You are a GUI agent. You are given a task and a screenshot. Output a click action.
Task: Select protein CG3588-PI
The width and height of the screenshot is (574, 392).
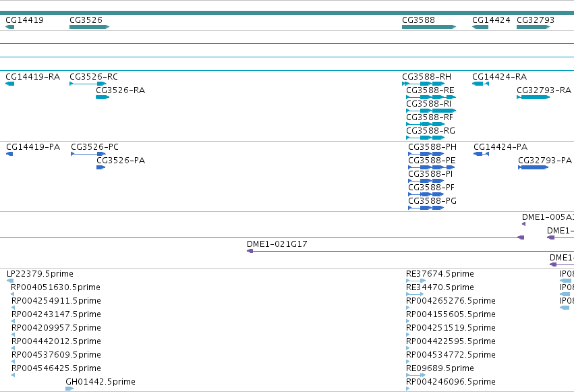pyautogui.click(x=430, y=174)
